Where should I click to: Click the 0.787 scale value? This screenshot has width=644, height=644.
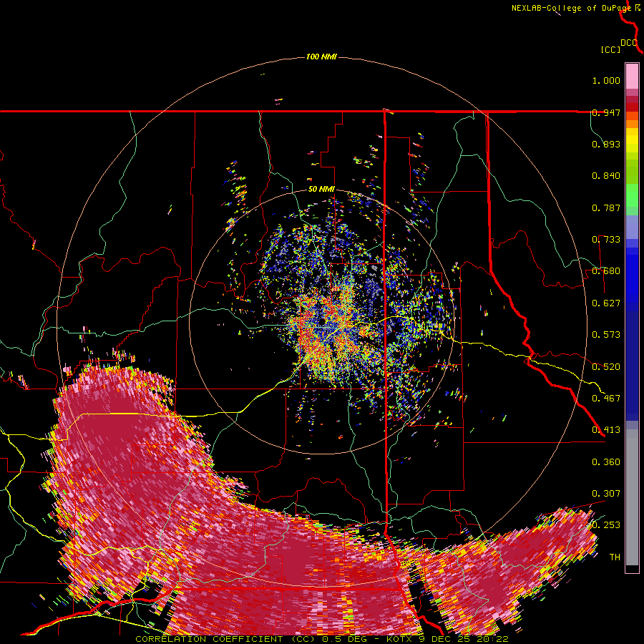click(606, 208)
